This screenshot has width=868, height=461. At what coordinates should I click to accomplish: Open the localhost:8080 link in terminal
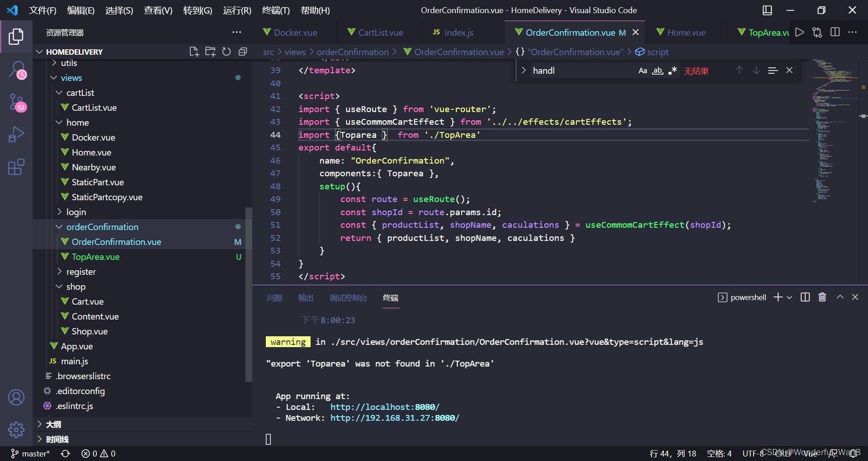[x=385, y=407]
